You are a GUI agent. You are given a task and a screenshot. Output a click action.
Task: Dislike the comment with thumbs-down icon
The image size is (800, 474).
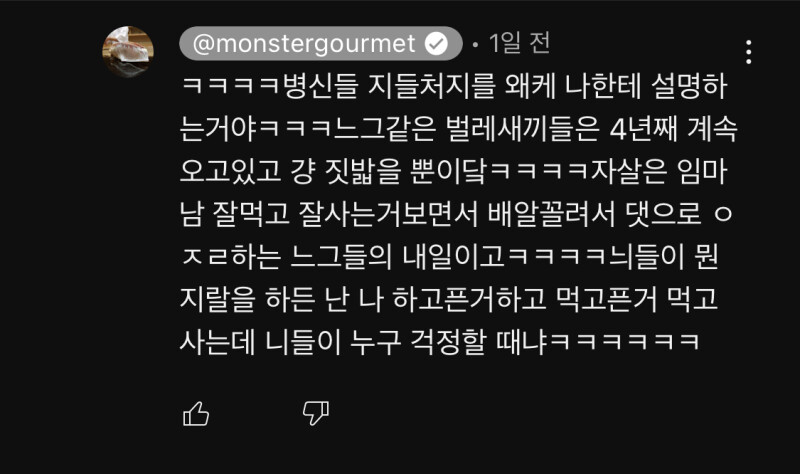point(316,413)
